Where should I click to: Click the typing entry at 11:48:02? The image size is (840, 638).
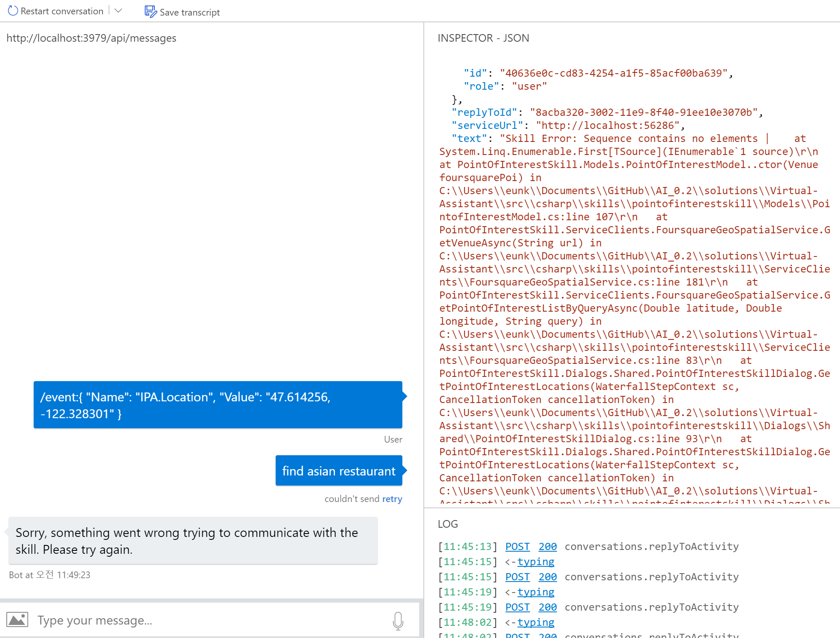[536, 622]
